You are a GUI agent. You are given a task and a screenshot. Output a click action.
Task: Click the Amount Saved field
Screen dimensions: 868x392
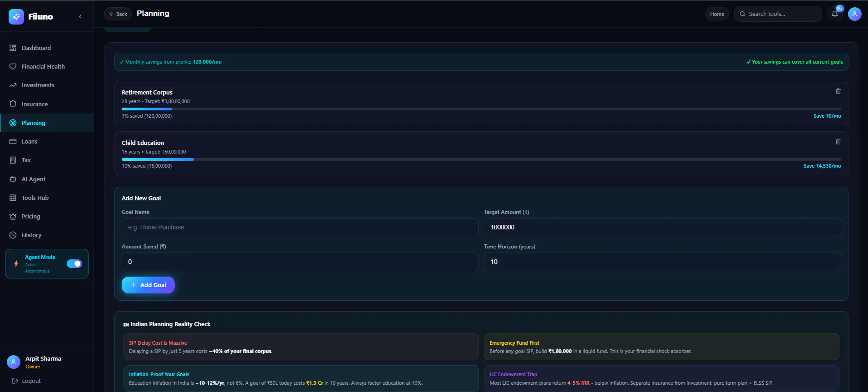[300, 262]
